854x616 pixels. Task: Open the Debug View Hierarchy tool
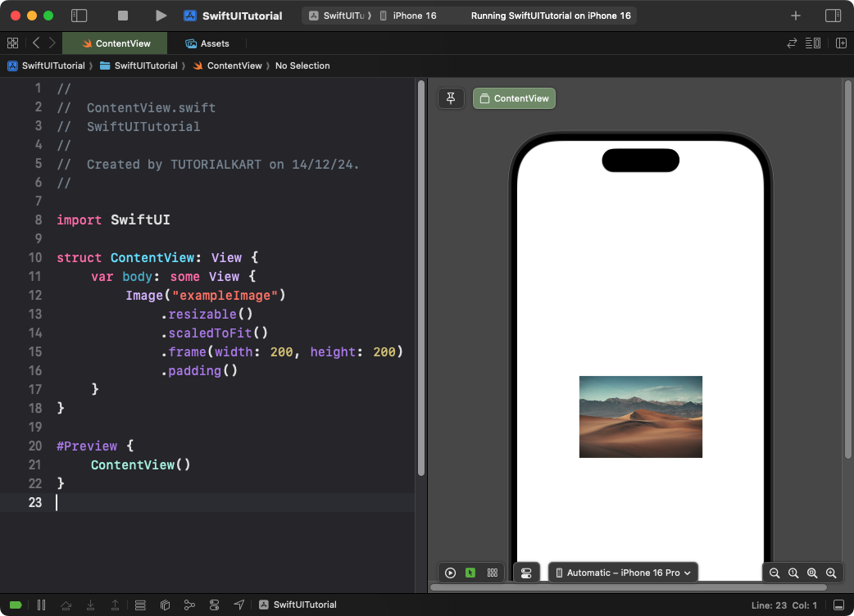(165, 605)
